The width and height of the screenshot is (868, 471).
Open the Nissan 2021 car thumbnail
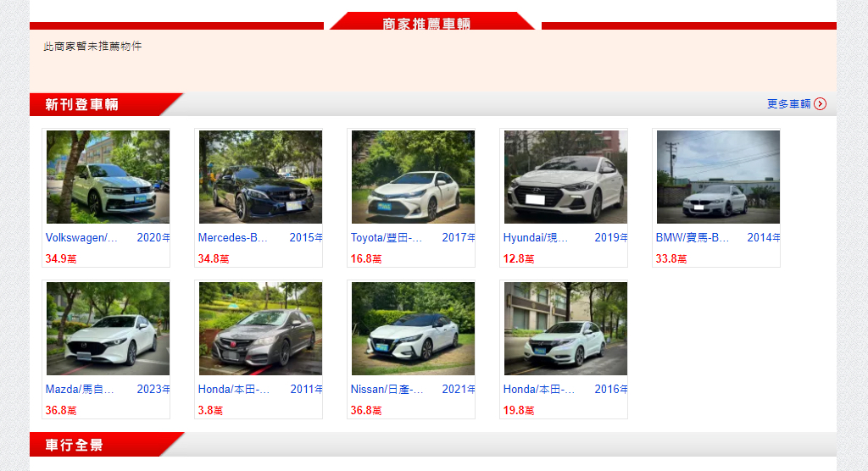(413, 329)
